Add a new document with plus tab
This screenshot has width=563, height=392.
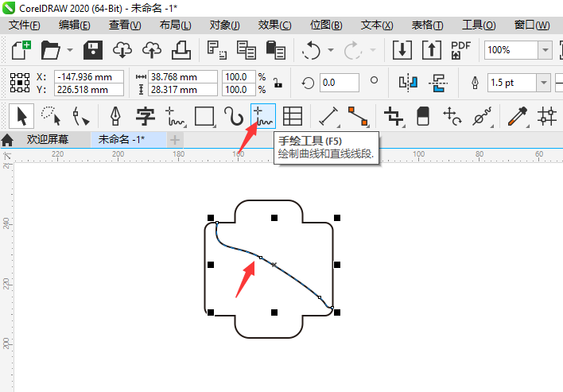(x=174, y=139)
